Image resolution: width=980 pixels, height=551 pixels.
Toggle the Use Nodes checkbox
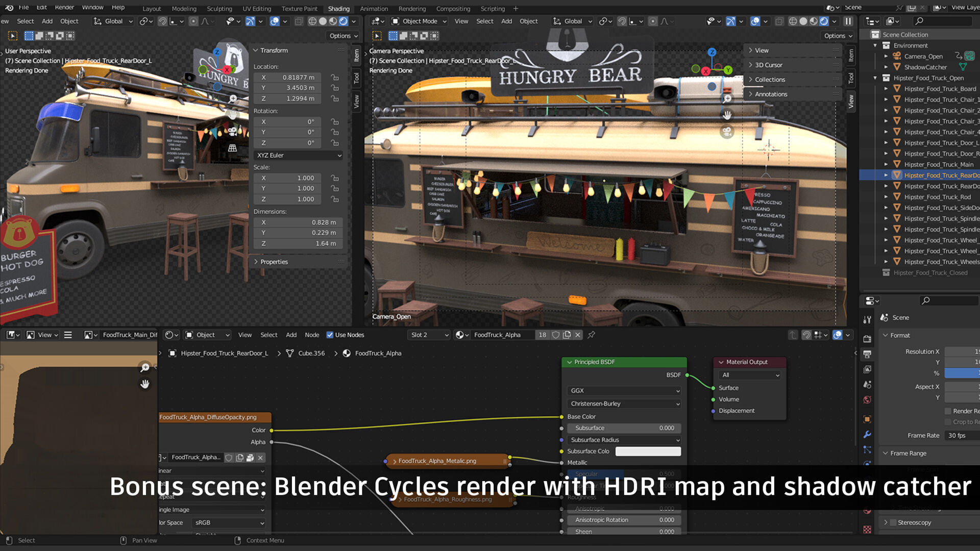pyautogui.click(x=330, y=335)
